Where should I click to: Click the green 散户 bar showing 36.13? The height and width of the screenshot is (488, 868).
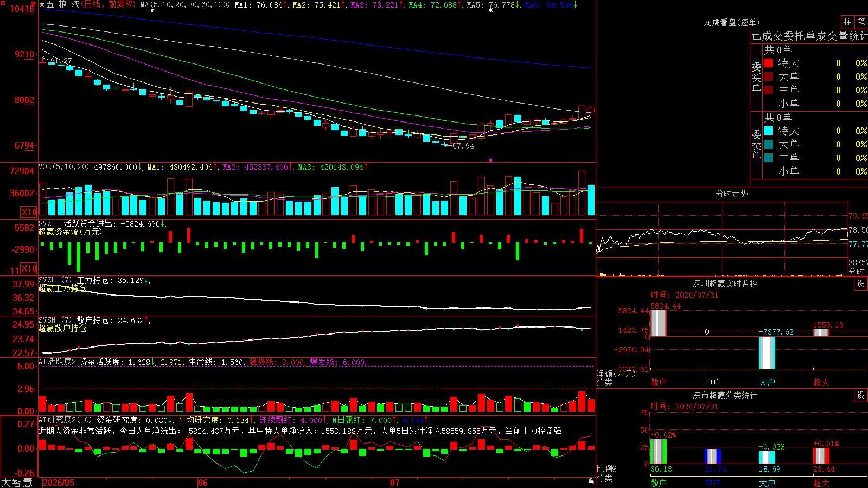659,452
